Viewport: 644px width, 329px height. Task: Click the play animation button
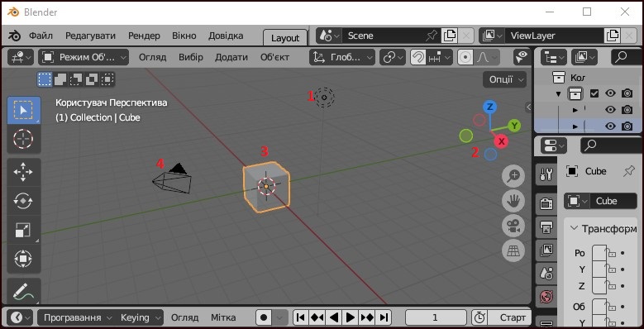[350, 317]
